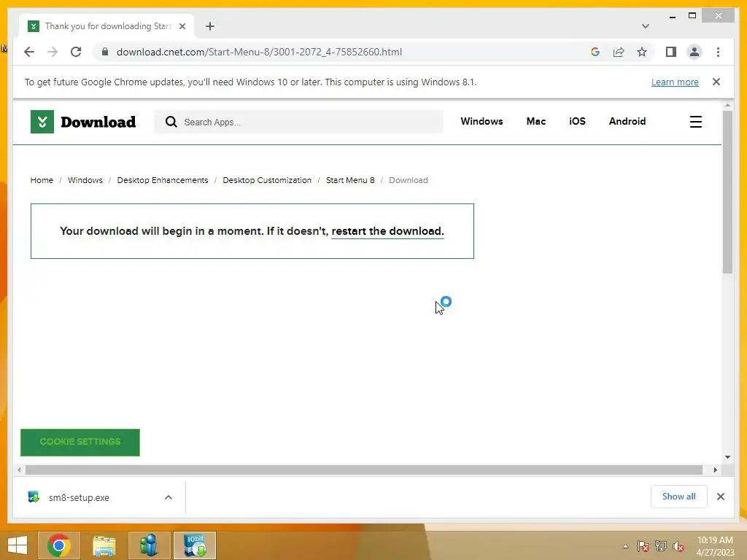Open Action Center flag tray icon
The height and width of the screenshot is (560, 747).
(x=643, y=546)
